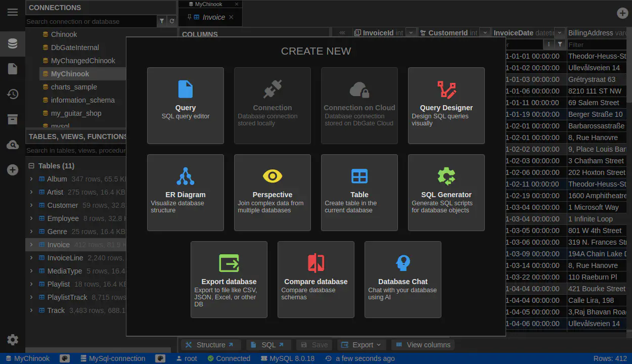
Task: Open the Perspective tile with eye icon
Action: point(272,193)
